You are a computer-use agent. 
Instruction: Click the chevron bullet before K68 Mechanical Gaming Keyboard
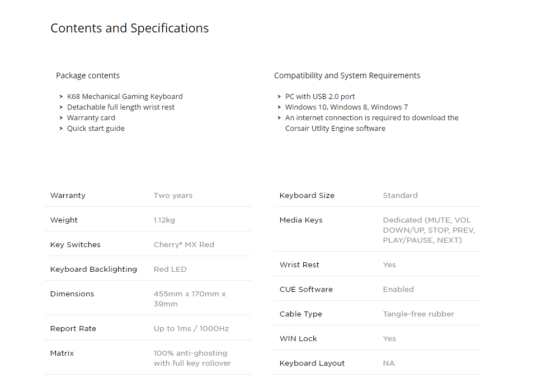pyautogui.click(x=61, y=97)
